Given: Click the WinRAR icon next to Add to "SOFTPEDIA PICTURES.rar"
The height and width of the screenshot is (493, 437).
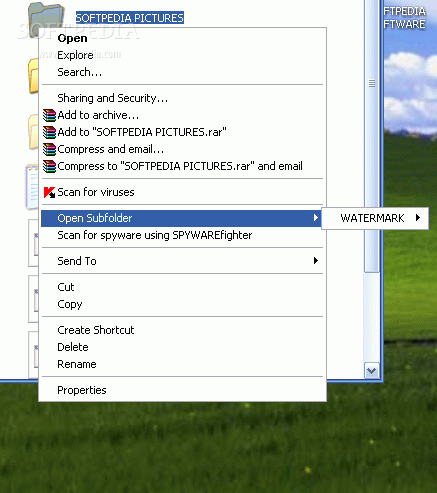Looking at the screenshot, I should tap(49, 132).
